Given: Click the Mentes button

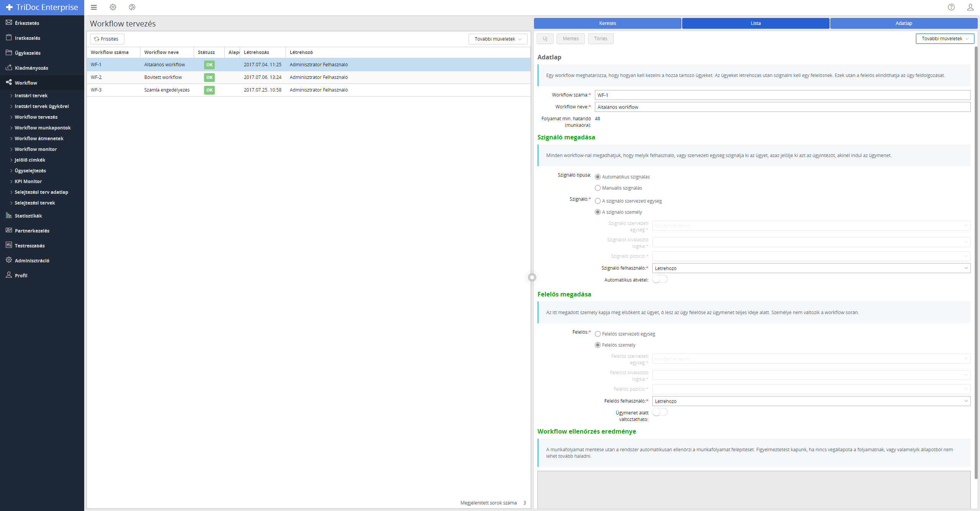Looking at the screenshot, I should (x=570, y=39).
